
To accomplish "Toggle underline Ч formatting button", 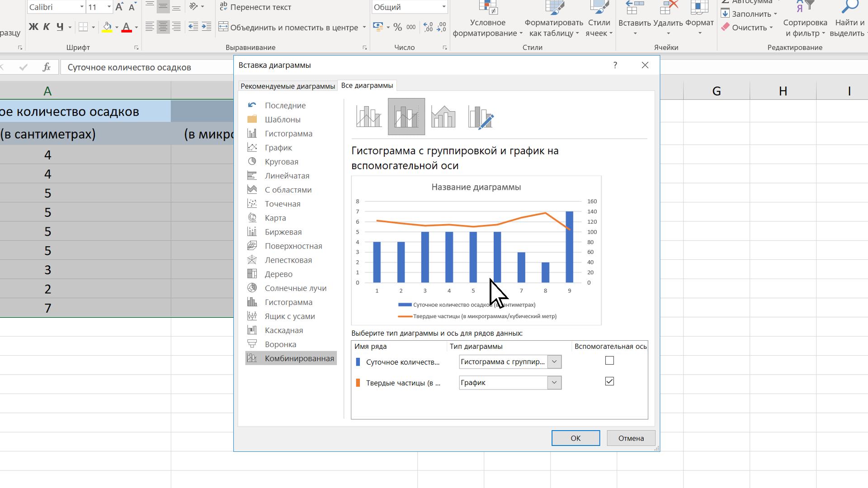I will 60,27.
